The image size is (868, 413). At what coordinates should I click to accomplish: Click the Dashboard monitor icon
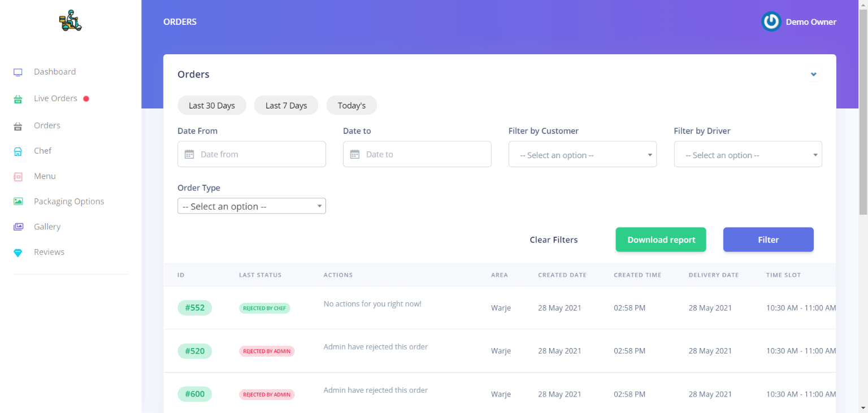pos(18,72)
